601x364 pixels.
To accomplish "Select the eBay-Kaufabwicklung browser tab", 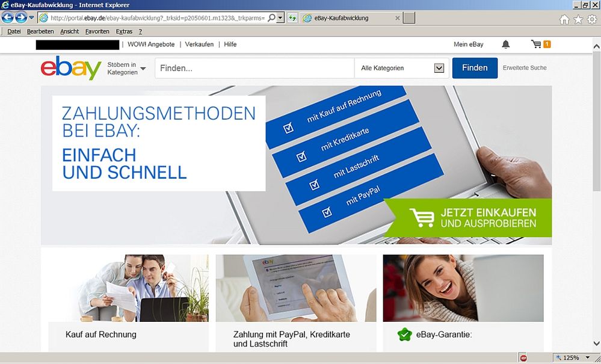I will click(343, 17).
